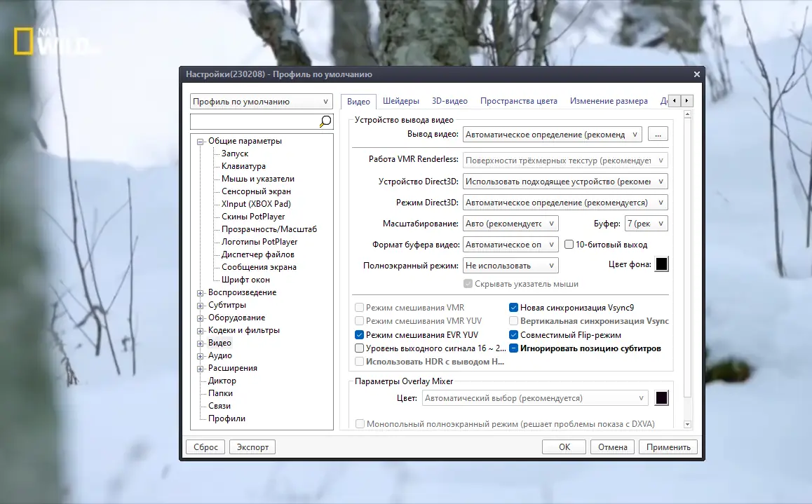Open video output device settings (...) button

658,135
